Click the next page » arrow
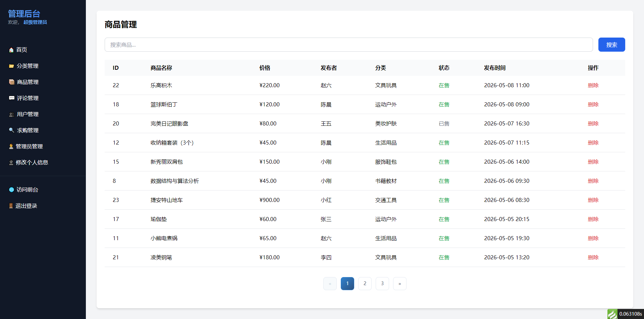This screenshot has height=319, width=644. (x=400, y=283)
